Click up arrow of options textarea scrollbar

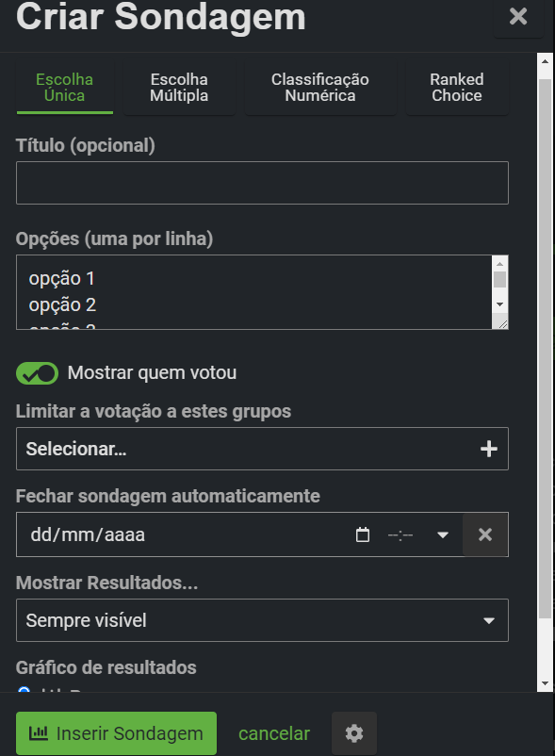click(x=499, y=264)
